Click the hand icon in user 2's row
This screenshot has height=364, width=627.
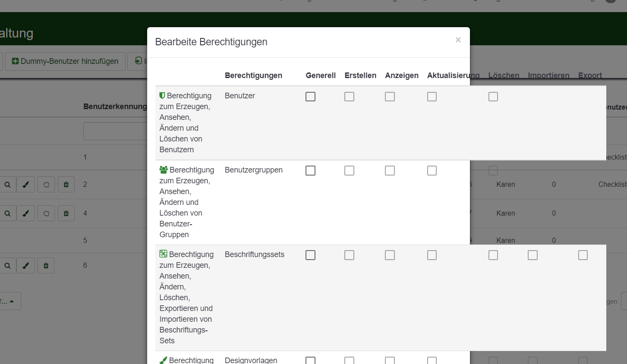click(46, 185)
